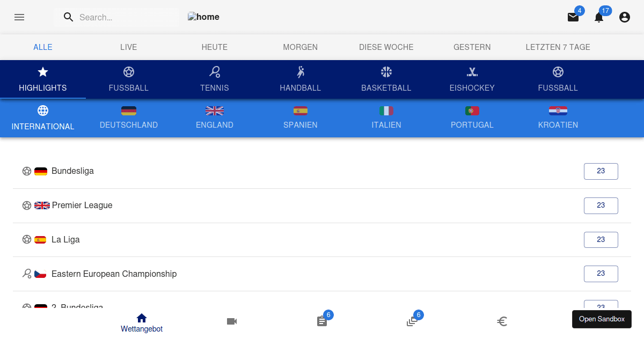Select the Basketball sport icon
The image size is (644, 338).
(x=386, y=79)
